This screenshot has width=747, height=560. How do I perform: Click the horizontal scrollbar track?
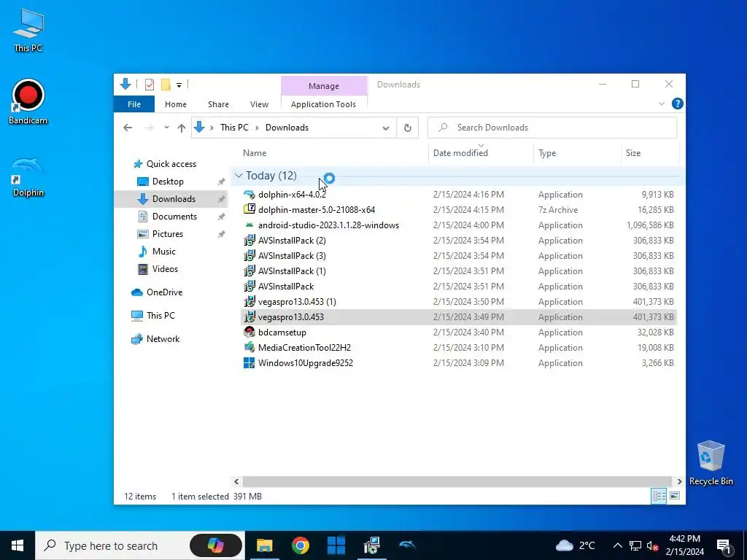[457, 481]
